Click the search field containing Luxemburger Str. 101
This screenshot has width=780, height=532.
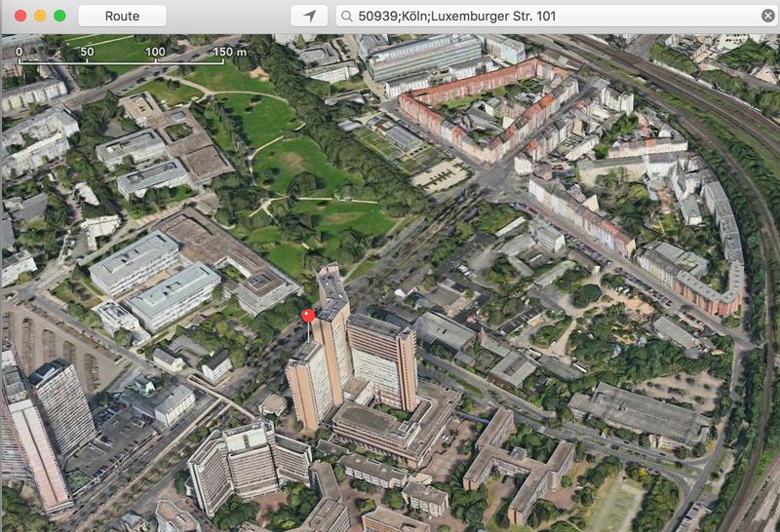point(557,16)
